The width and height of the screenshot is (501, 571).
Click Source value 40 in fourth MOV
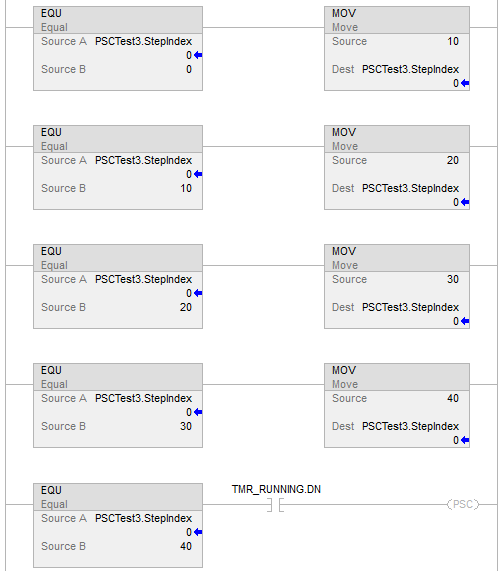click(x=453, y=398)
